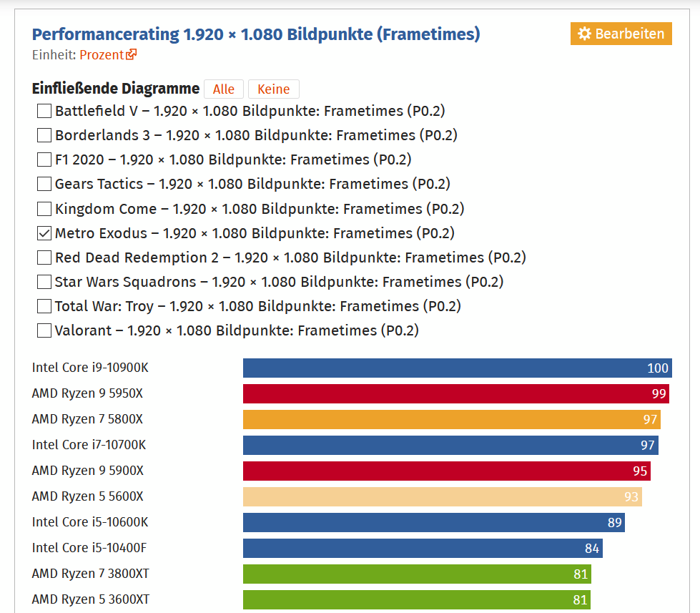The width and height of the screenshot is (700, 613).
Task: Click the AMD Ryzen 7 5800X label
Action: [87, 420]
